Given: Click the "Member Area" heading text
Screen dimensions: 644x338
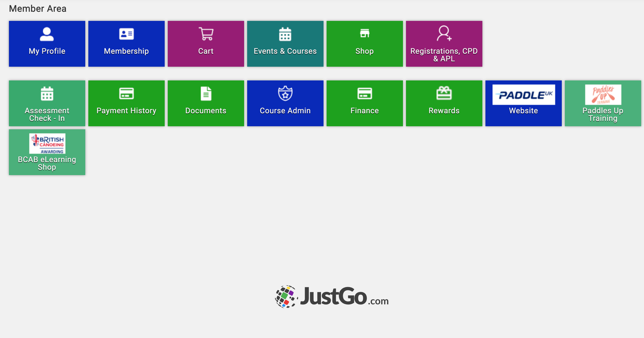Looking at the screenshot, I should click(x=38, y=9).
